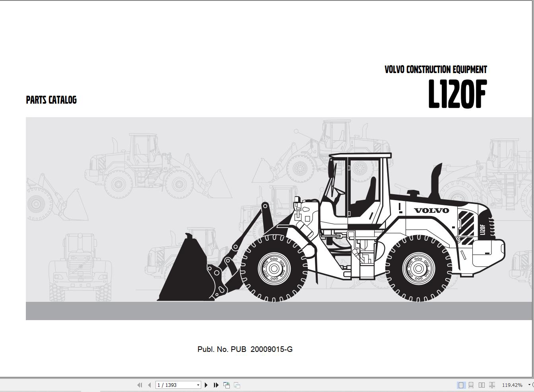Click the L120F model title

(457, 94)
